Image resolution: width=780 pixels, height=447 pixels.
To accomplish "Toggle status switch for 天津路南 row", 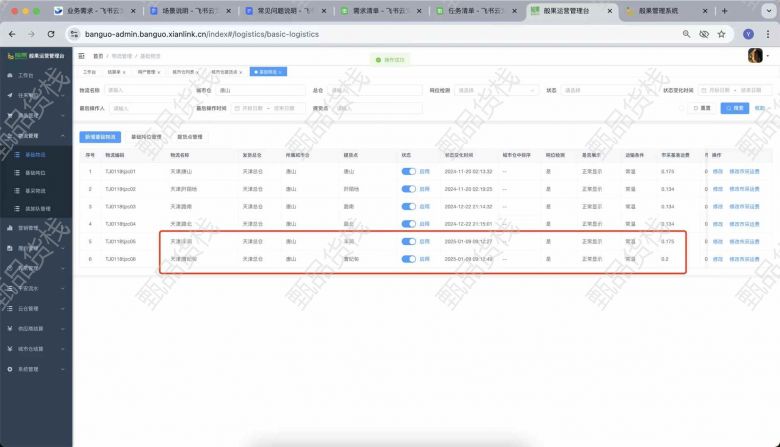I will (408, 205).
